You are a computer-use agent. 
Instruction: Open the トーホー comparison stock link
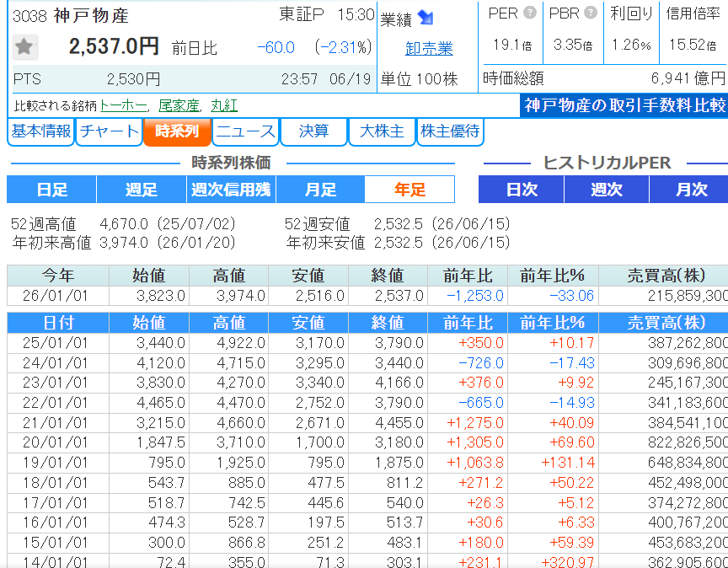point(124,105)
